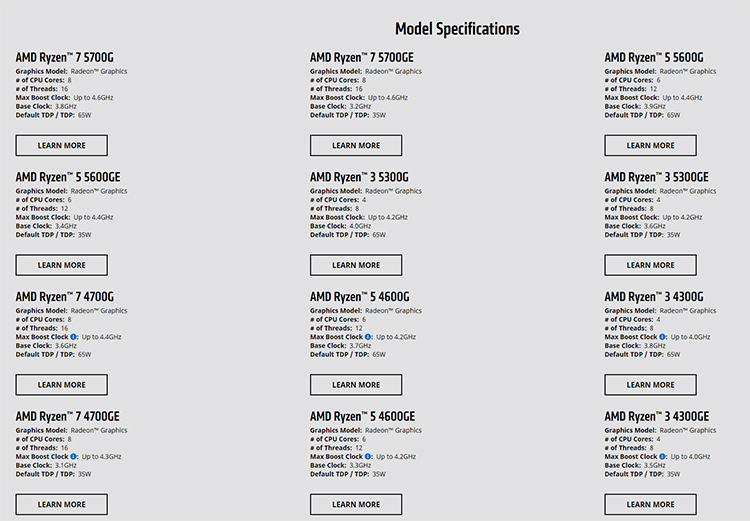Click the AMD Ryzen 7 5700G heading

(x=65, y=57)
